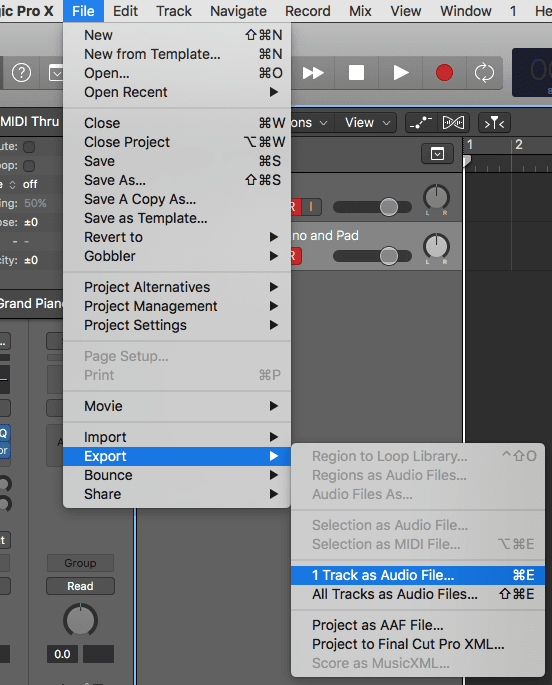The height and width of the screenshot is (685, 552).
Task: Choose Save As... menu item
Action: click(x=177, y=180)
